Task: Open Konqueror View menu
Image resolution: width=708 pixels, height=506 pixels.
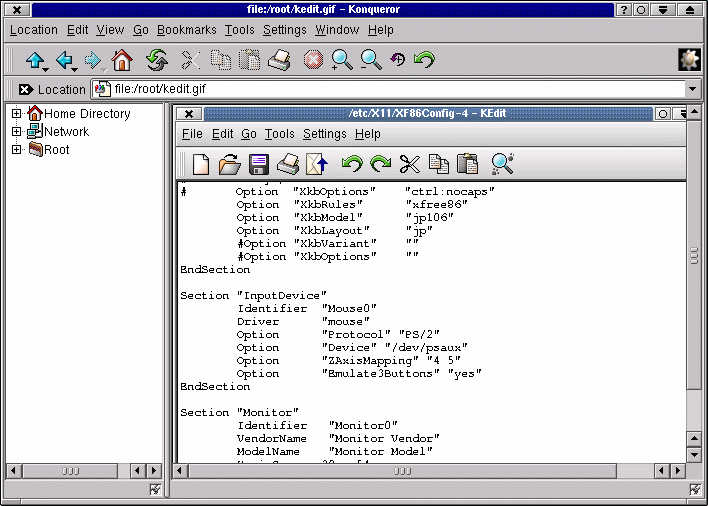Action: click(x=110, y=30)
